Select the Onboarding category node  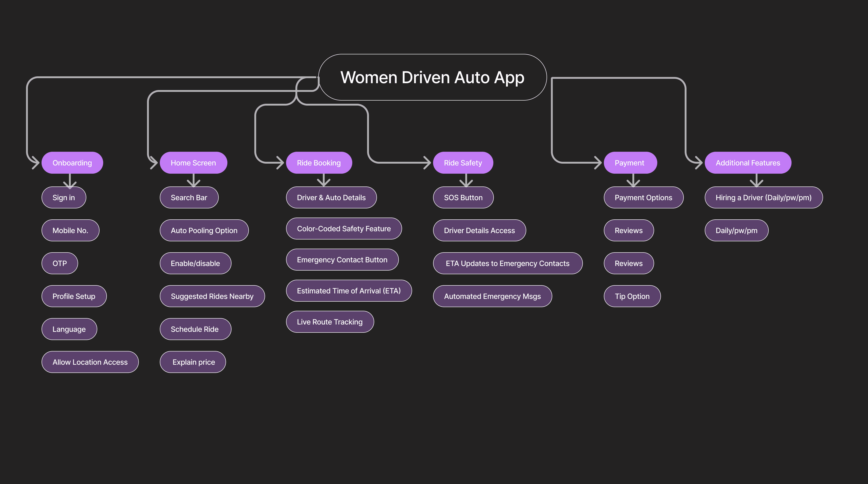[72, 163]
